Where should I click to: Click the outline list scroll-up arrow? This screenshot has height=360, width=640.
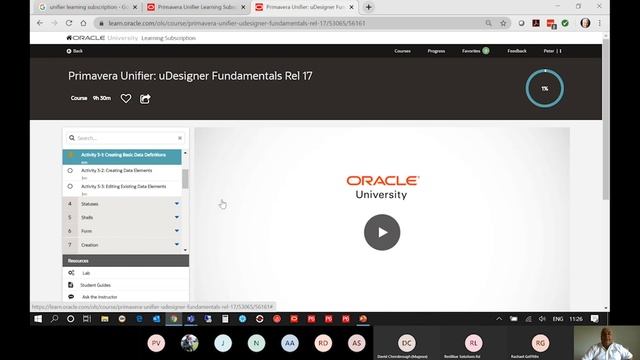tap(185, 153)
